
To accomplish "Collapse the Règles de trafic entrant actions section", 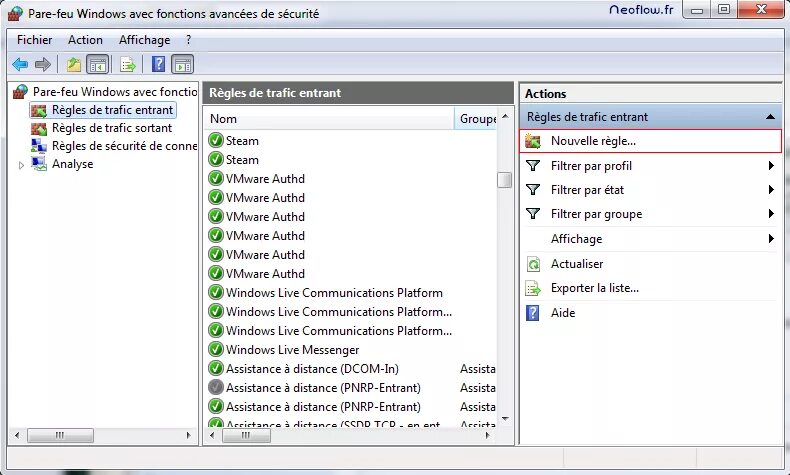I will (x=770, y=117).
